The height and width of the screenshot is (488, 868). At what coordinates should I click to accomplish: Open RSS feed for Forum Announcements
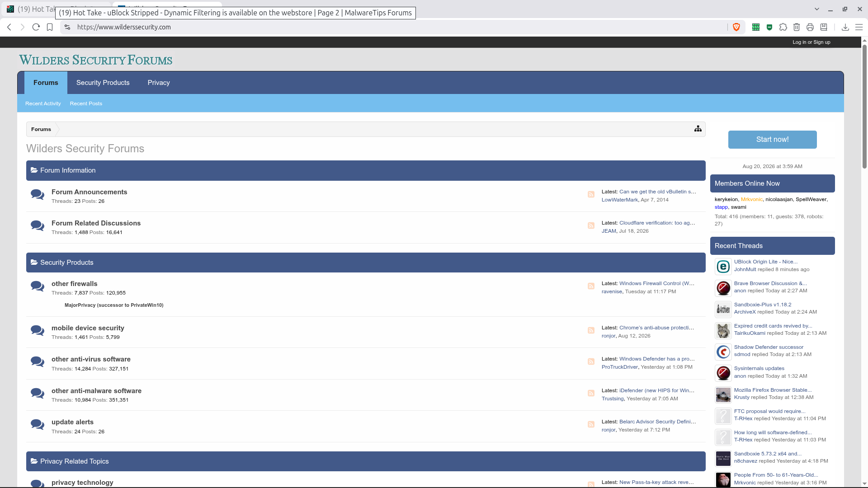click(591, 194)
